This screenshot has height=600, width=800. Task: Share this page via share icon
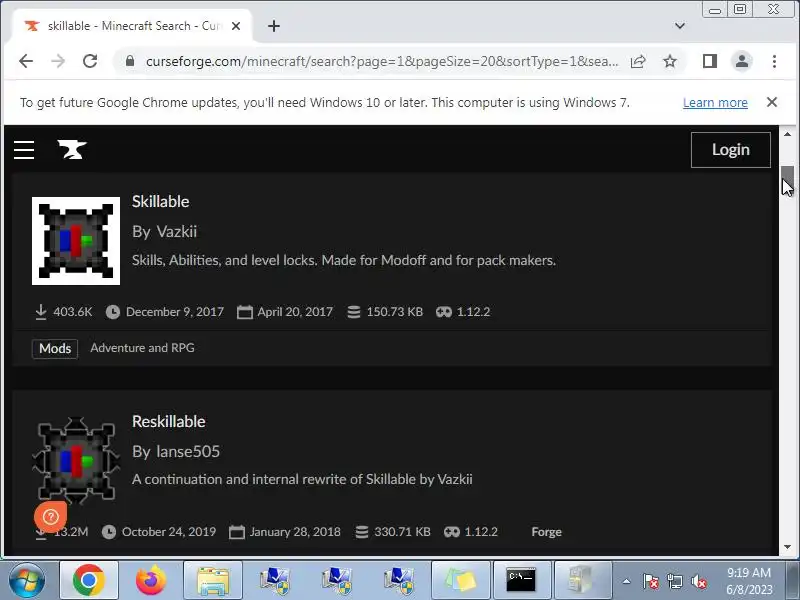point(638,62)
